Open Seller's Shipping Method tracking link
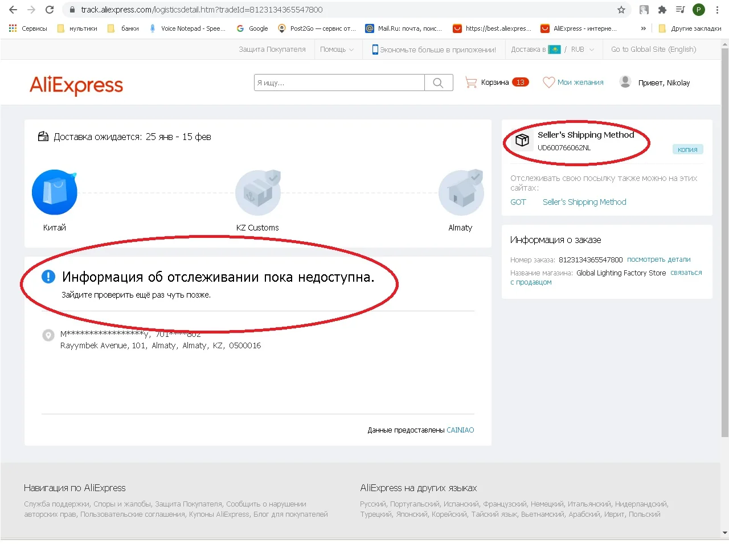This screenshot has height=560, width=729. point(584,202)
